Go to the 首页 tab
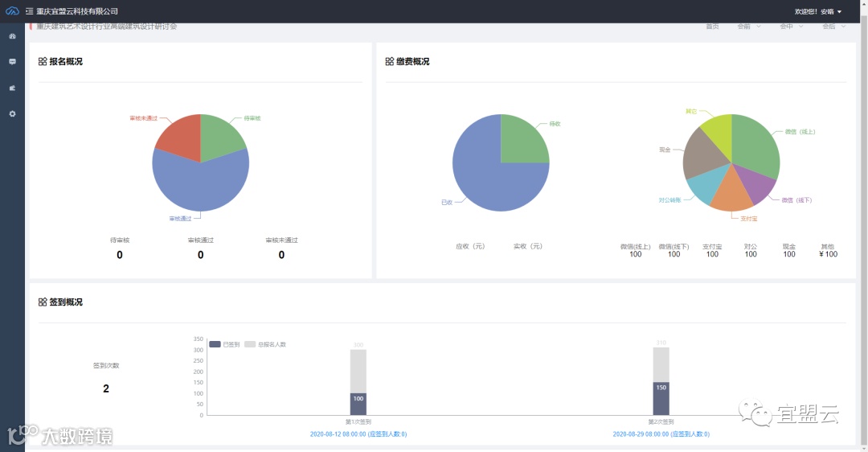Screen dimensions: 868x452 tap(712, 26)
